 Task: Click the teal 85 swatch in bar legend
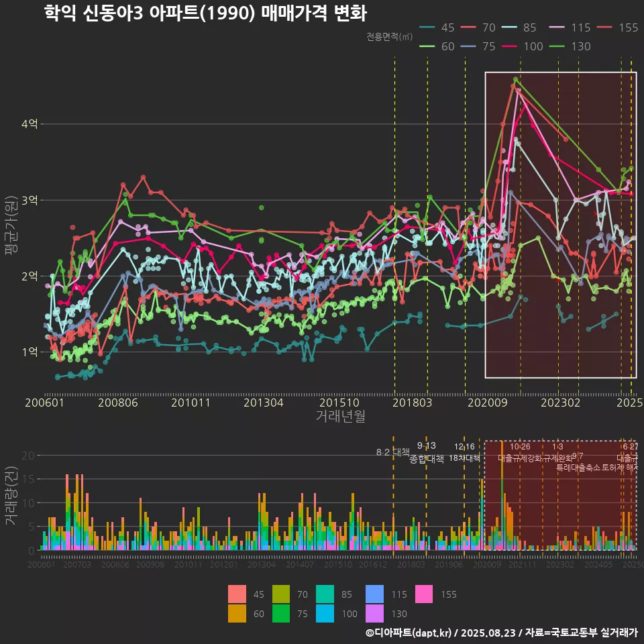coord(325,594)
